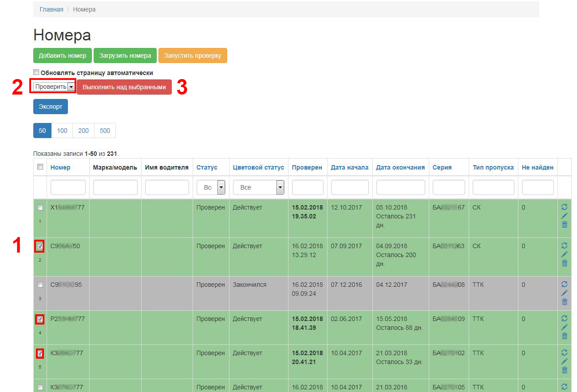
Task: Sort table by 'Не найден' column
Action: (537, 167)
